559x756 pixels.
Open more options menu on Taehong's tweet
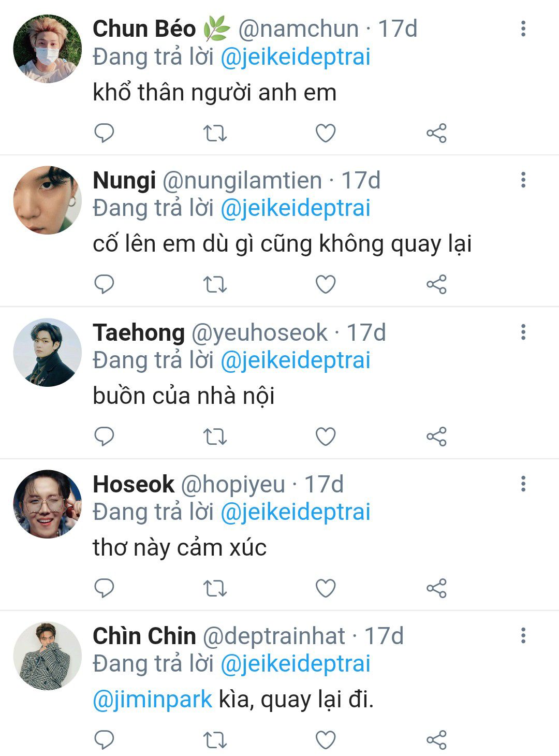(523, 332)
